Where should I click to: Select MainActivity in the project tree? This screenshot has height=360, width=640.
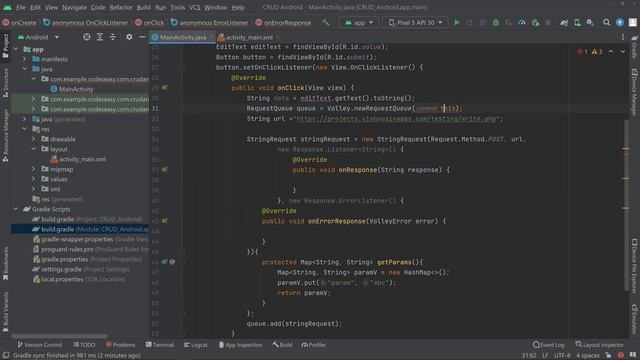(72, 89)
